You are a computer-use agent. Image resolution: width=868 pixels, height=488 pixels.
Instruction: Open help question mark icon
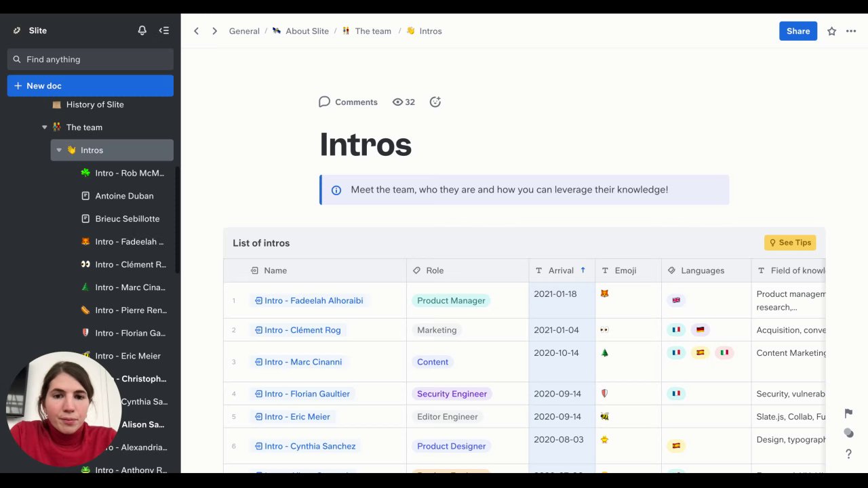(x=848, y=454)
